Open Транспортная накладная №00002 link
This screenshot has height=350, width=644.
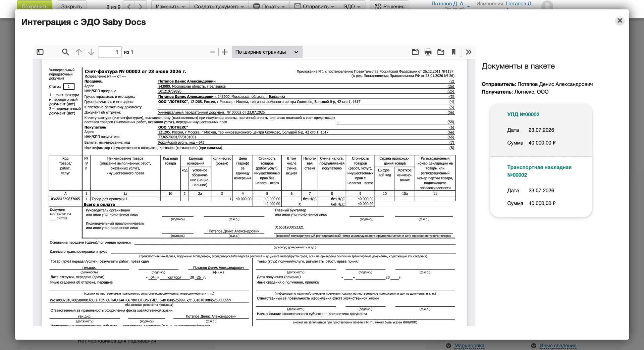[539, 171]
